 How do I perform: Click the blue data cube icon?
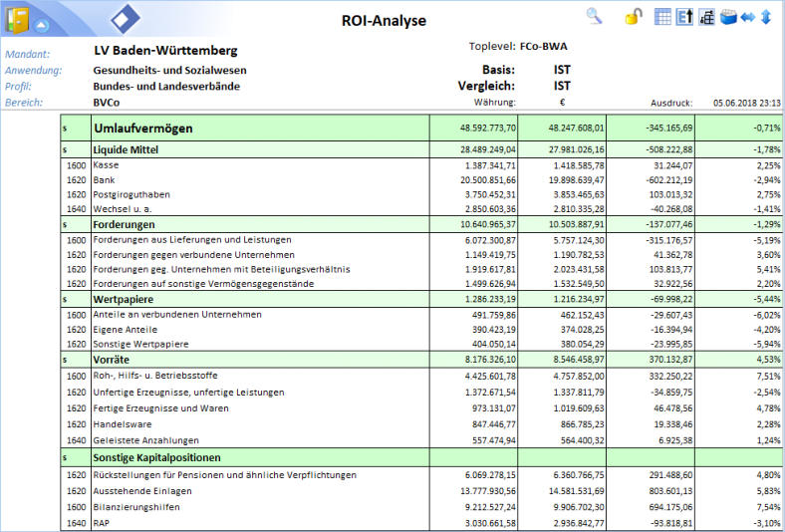coord(727,16)
